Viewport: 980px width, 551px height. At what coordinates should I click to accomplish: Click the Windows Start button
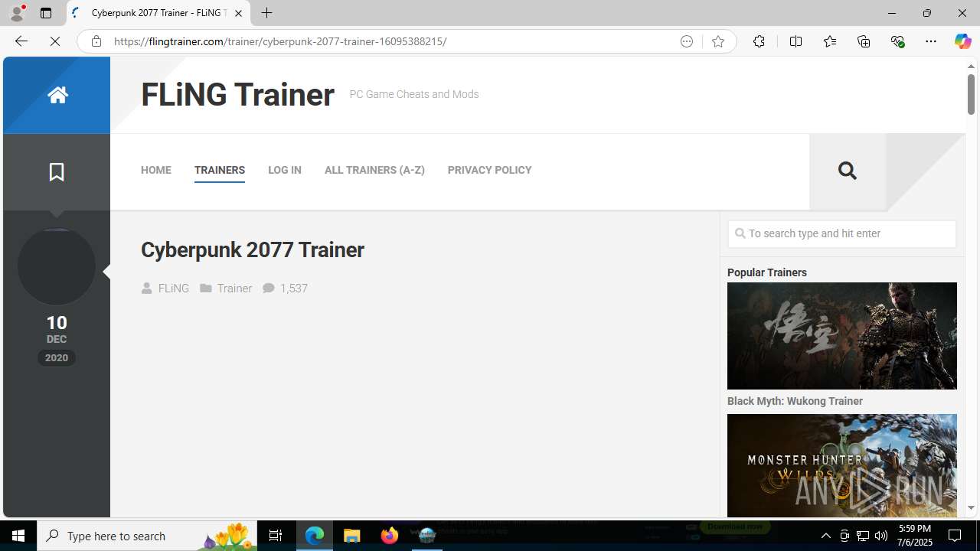18,536
